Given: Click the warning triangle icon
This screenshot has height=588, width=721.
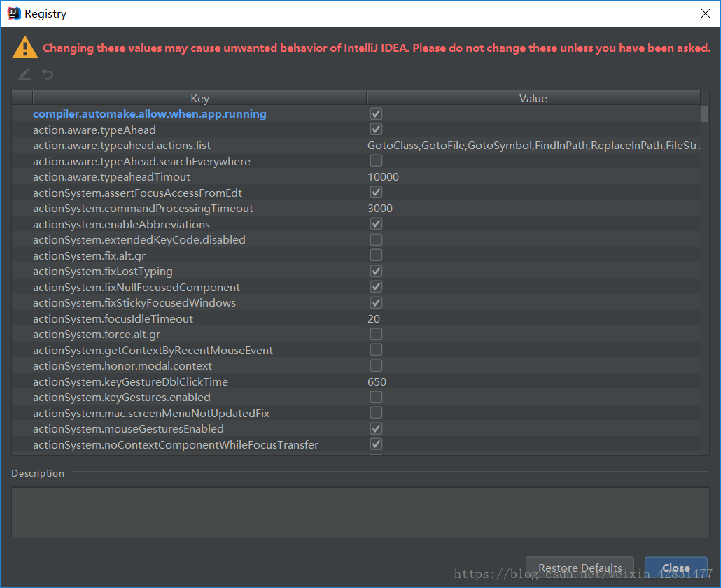Looking at the screenshot, I should [x=26, y=47].
